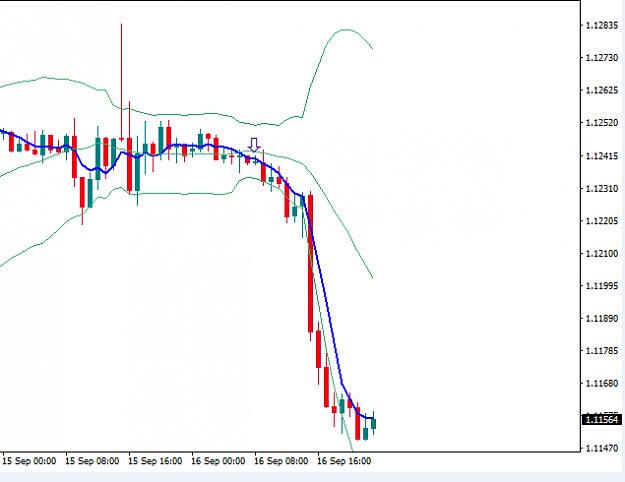Select the 15 Sep 08:00 time label

tap(92, 461)
